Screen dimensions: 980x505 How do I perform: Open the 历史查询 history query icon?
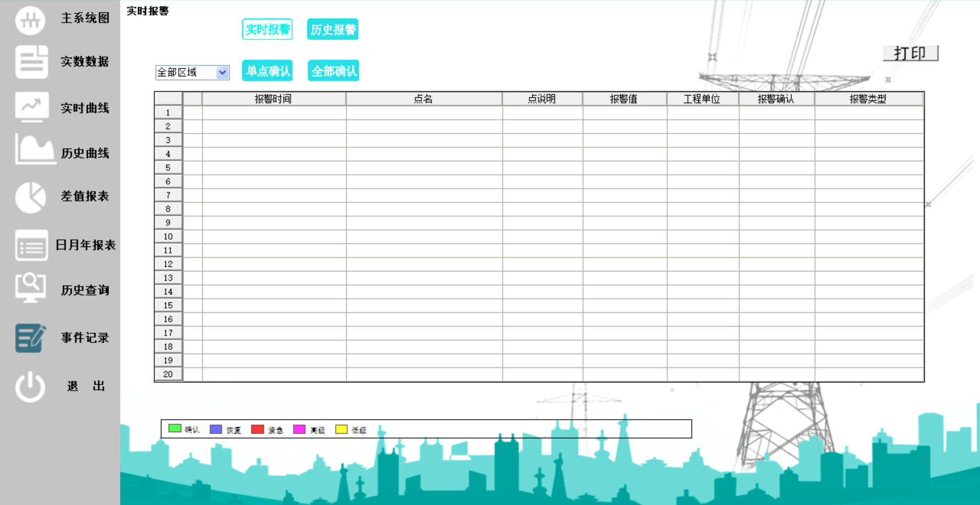click(x=31, y=288)
